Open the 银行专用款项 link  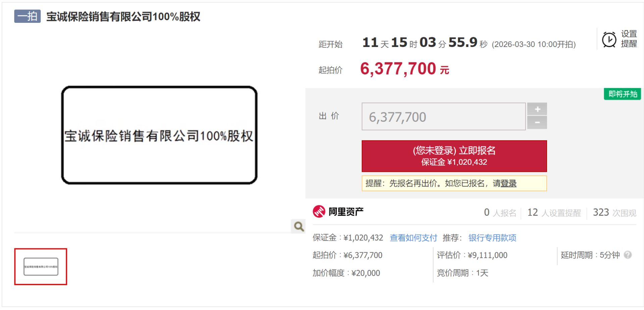pyautogui.click(x=492, y=238)
